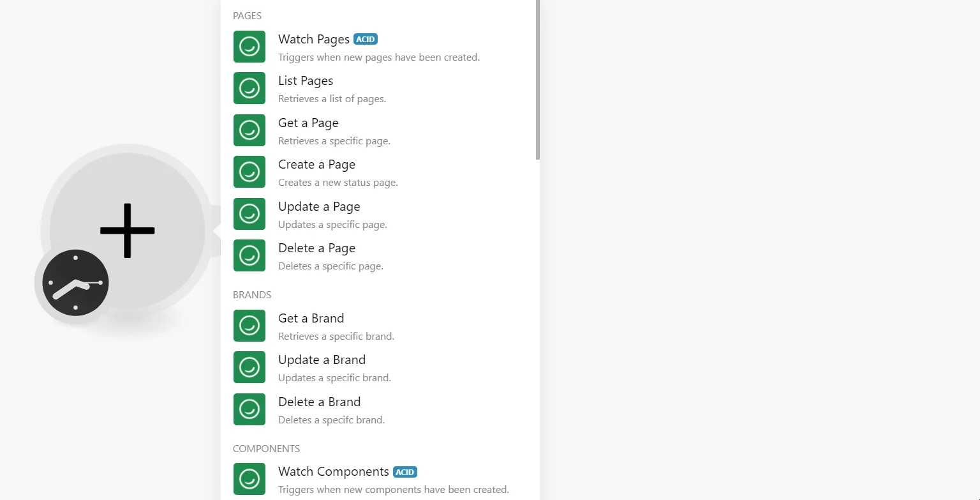The width and height of the screenshot is (980, 500).
Task: Click the ACID badge next to Watch Pages
Action: point(366,39)
